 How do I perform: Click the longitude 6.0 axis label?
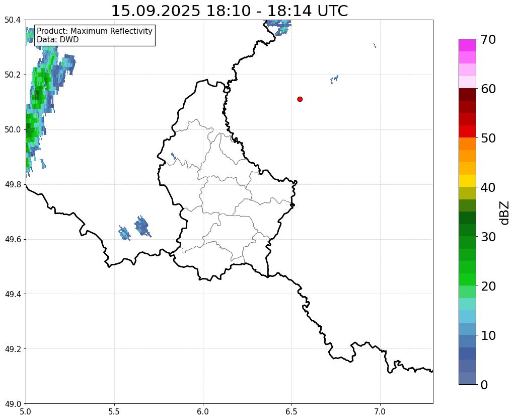[203, 411]
